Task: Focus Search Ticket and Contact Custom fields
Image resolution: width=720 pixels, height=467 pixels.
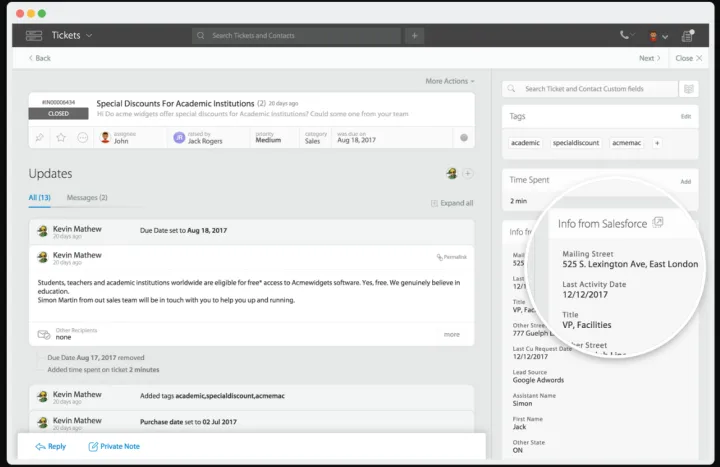Action: coord(590,89)
